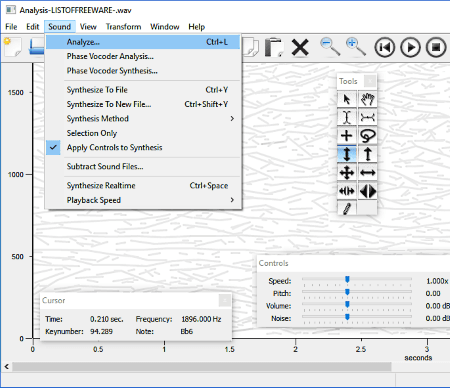Close the open Sound menu
The height and width of the screenshot is (388, 450).
60,27
